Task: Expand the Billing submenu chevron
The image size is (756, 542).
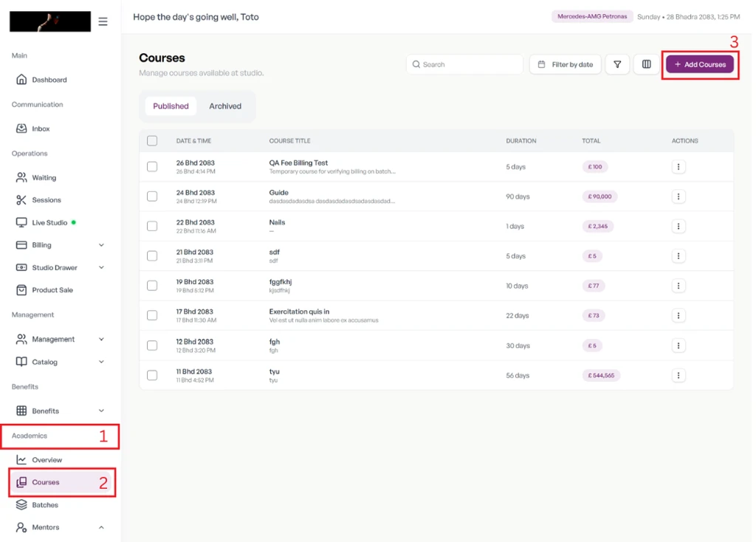Action: 101,245
